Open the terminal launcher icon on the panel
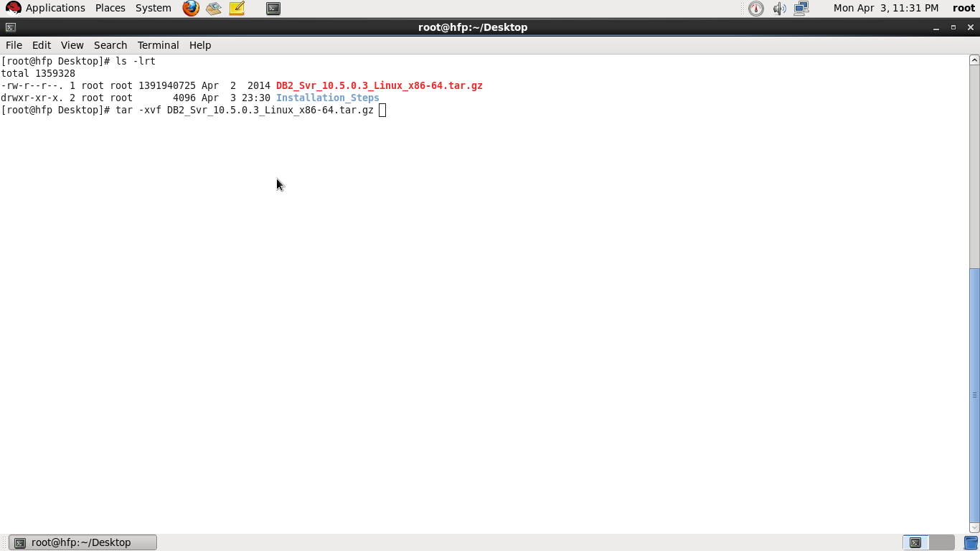 [x=273, y=8]
